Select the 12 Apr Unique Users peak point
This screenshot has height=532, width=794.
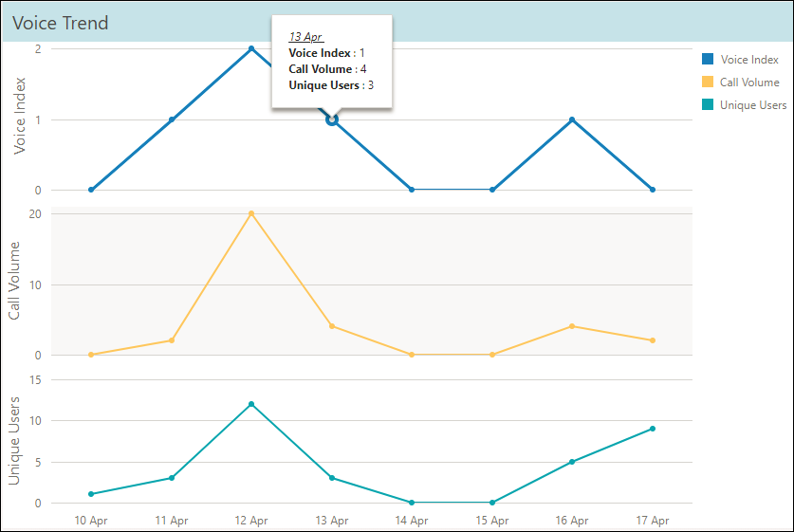pyautogui.click(x=251, y=404)
